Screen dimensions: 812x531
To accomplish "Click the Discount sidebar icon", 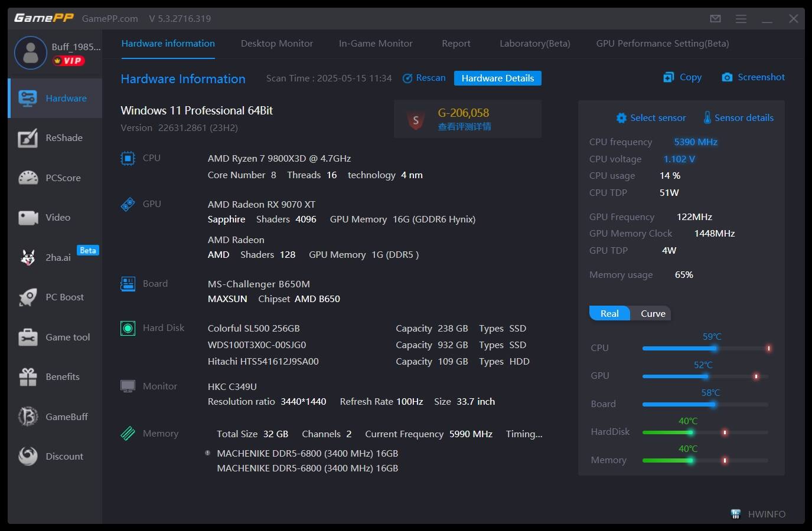I will point(28,456).
